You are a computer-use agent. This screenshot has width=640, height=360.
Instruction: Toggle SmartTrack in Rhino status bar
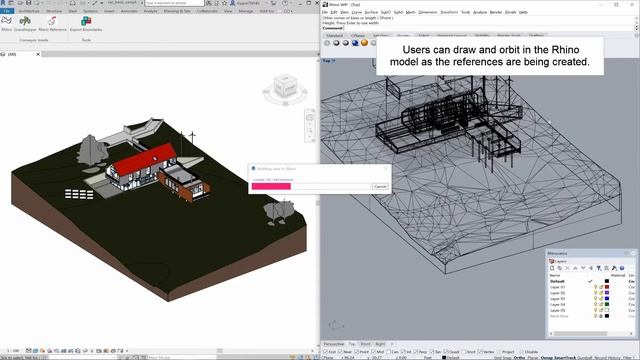click(564, 358)
